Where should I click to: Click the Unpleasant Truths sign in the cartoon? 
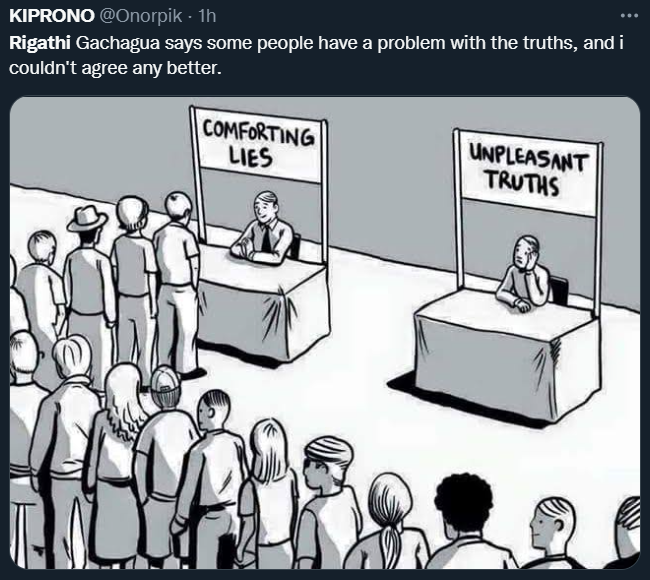coord(528,172)
